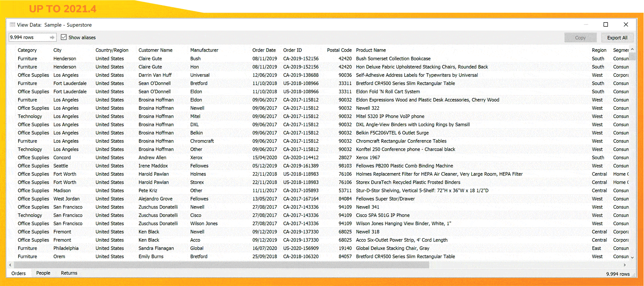Select customer Sandra Flanagan
The image size is (644, 286).
tap(156, 248)
